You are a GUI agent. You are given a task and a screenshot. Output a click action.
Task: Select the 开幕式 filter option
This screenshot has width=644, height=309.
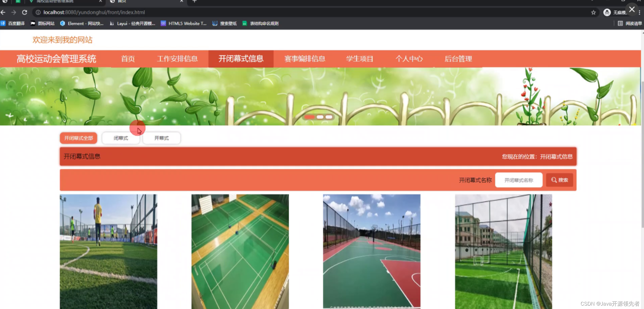pos(161,138)
